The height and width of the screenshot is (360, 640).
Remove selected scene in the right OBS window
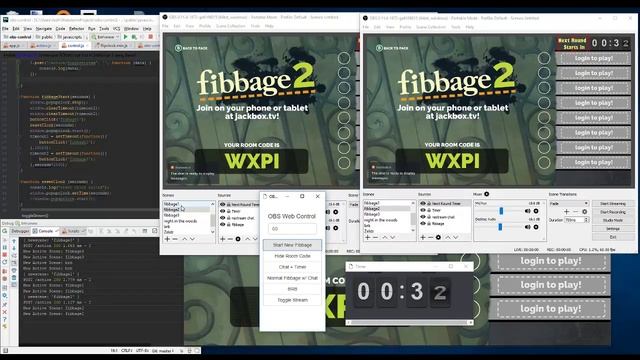(375, 237)
